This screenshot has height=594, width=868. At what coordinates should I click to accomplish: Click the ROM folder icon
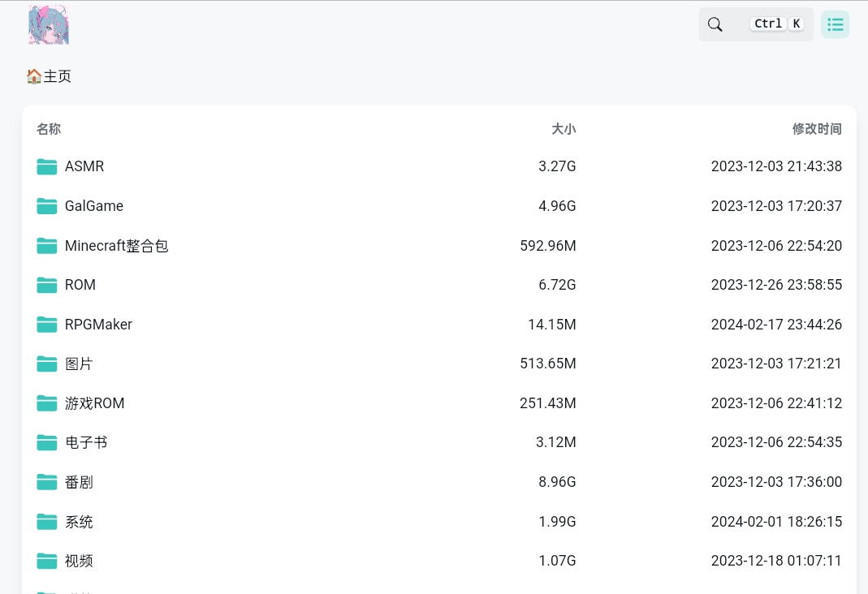pos(46,285)
